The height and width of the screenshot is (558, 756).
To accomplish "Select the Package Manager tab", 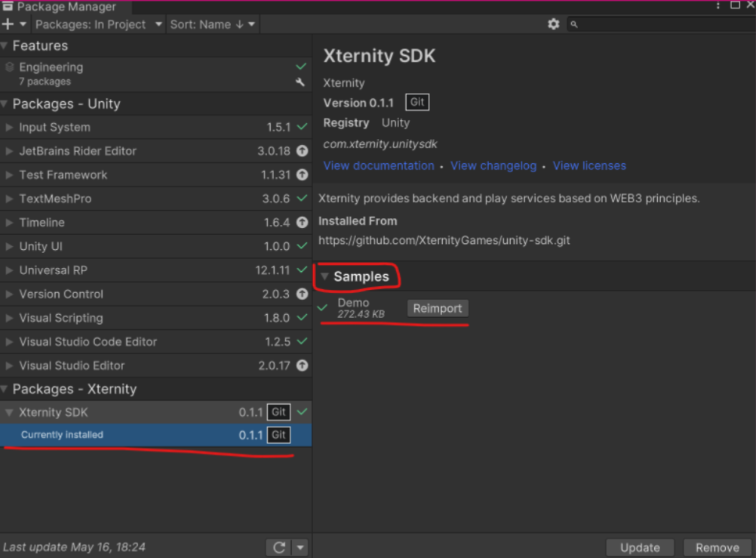I will tap(66, 7).
